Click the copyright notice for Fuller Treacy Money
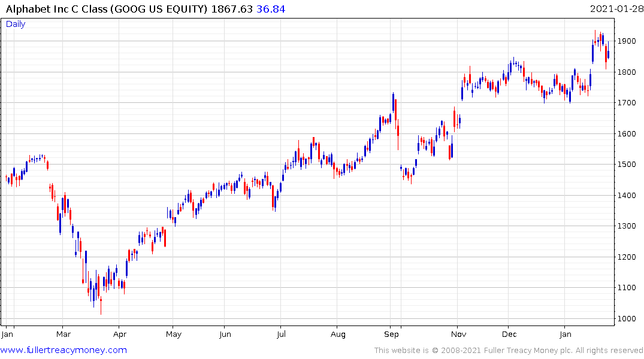Image resolution: width=644 pixels, height=359 pixels. [509, 351]
